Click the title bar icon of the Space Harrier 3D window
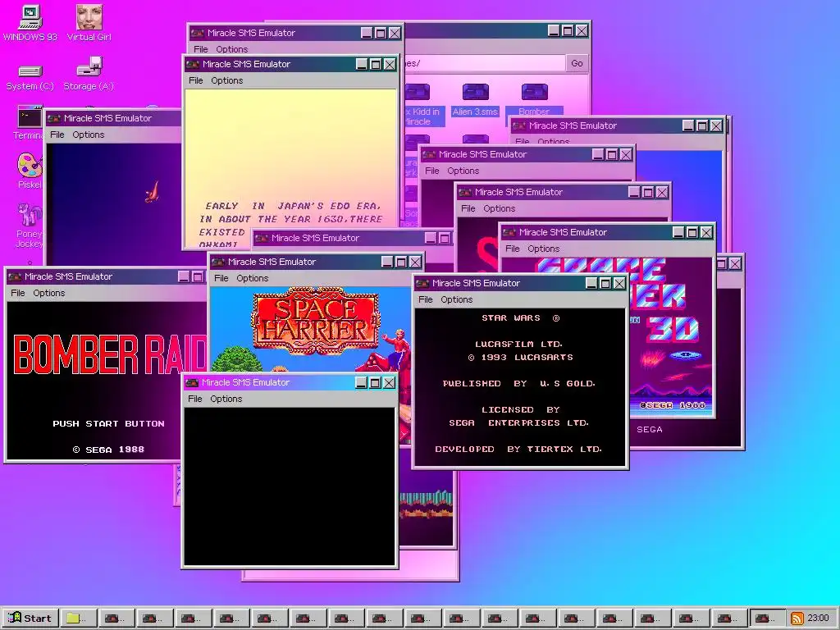Image resolution: width=840 pixels, height=630 pixels. [509, 232]
